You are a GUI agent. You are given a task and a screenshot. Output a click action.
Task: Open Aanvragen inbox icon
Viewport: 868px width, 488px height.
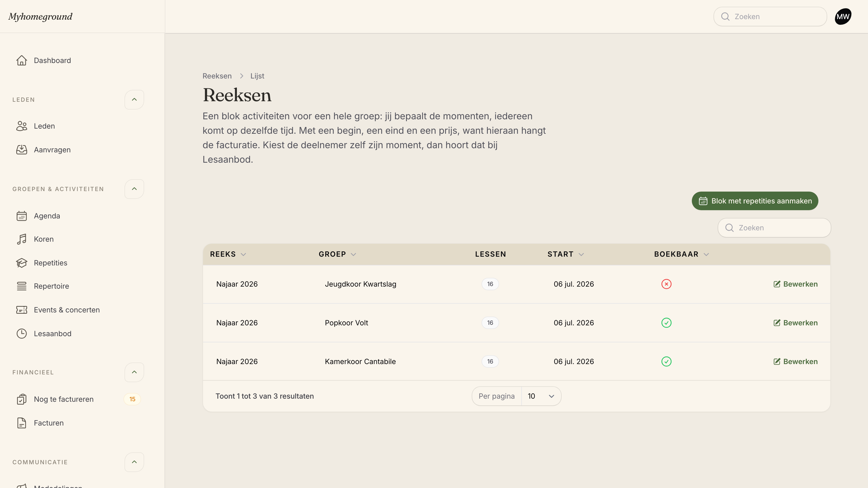click(x=21, y=149)
